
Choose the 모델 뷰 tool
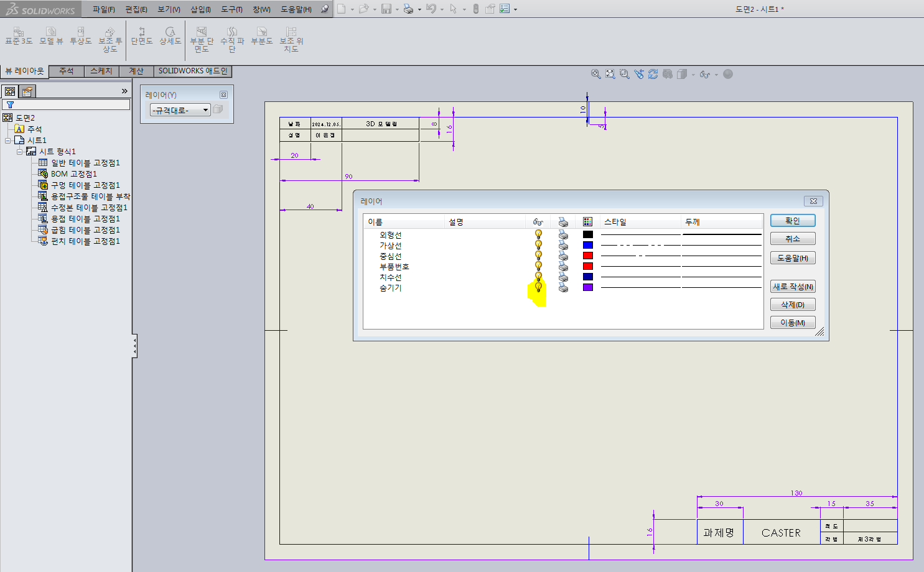51,35
